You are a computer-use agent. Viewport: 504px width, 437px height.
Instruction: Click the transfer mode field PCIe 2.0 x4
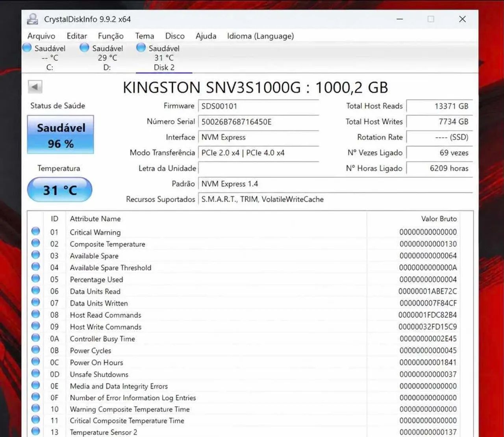point(258,153)
